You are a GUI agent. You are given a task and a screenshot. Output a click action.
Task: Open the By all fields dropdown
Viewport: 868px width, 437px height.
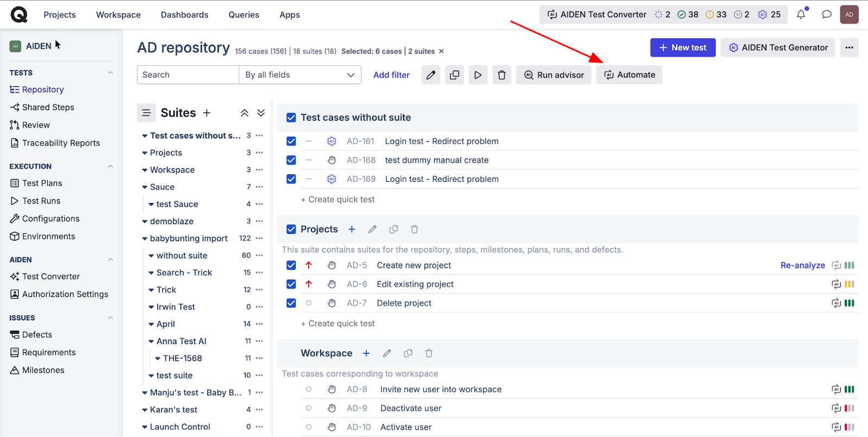300,75
